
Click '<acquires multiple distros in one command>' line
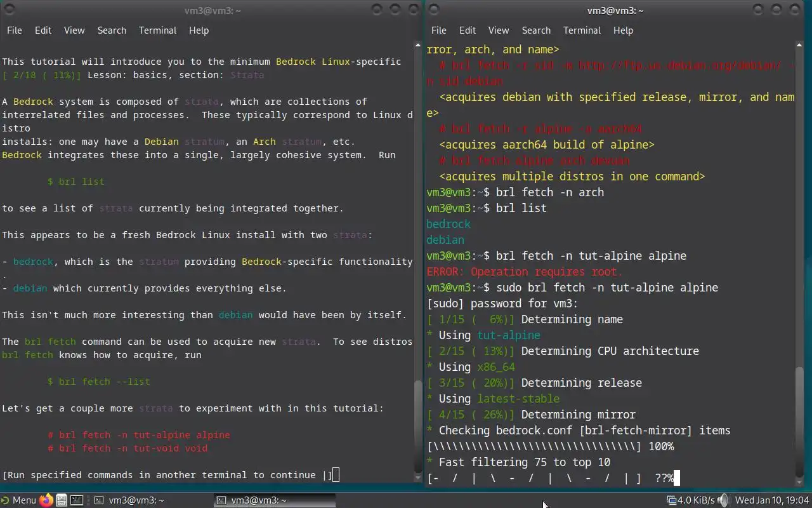(572, 177)
